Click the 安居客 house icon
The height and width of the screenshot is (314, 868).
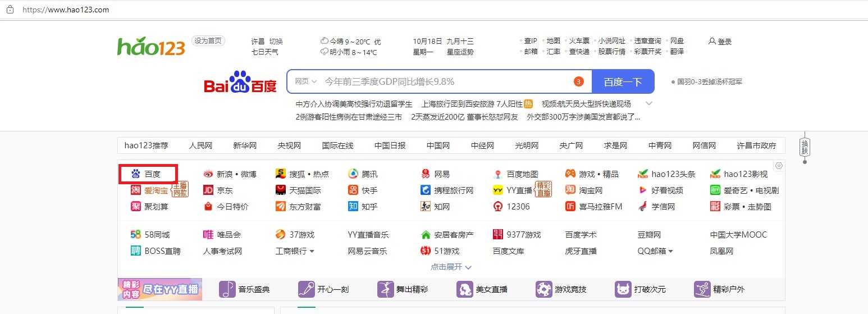tap(425, 235)
